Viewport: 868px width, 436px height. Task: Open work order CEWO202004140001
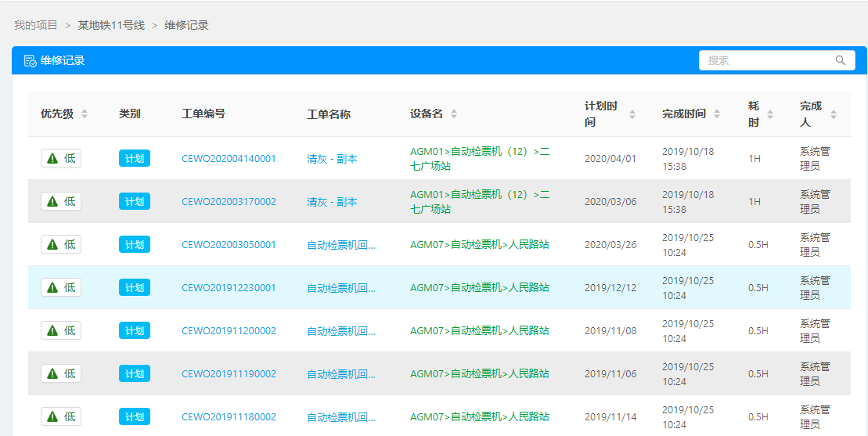coord(229,158)
